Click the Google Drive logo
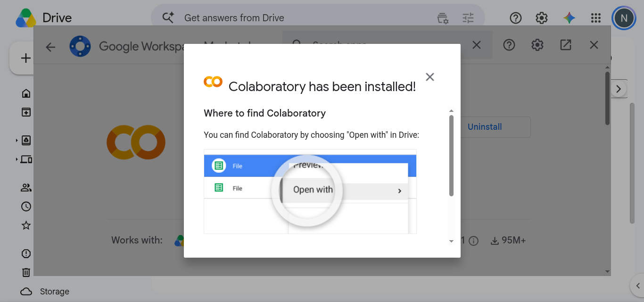Viewport: 644px width, 302px height. [x=26, y=18]
